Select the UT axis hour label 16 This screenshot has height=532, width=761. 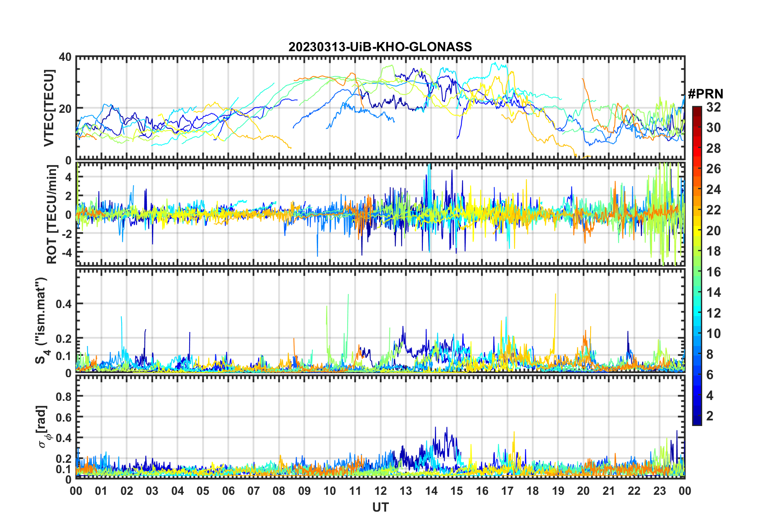[x=482, y=491]
